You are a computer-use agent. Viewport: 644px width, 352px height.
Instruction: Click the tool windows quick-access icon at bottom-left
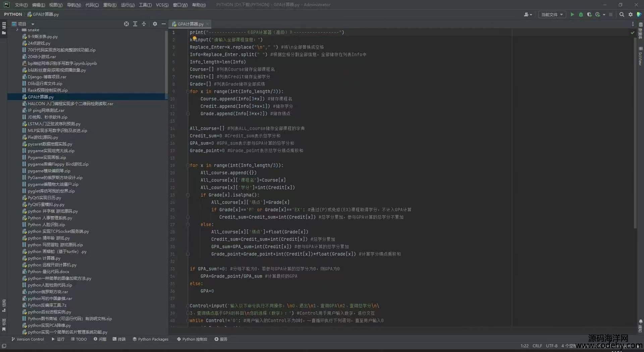4,346
